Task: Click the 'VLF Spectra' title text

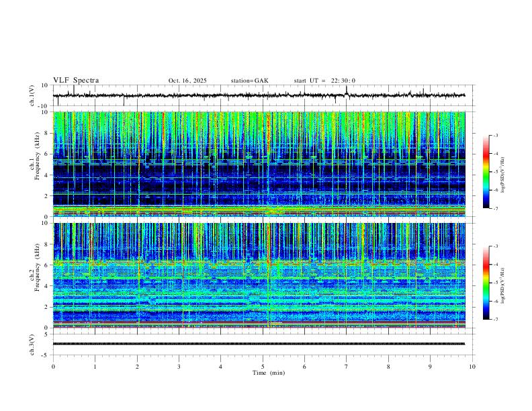Action: [x=76, y=81]
